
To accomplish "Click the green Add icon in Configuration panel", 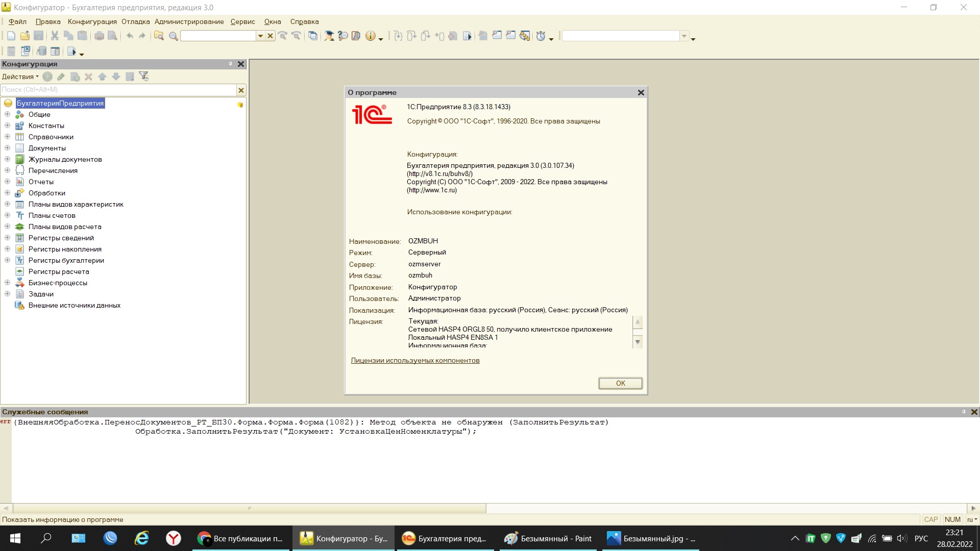I will (47, 77).
